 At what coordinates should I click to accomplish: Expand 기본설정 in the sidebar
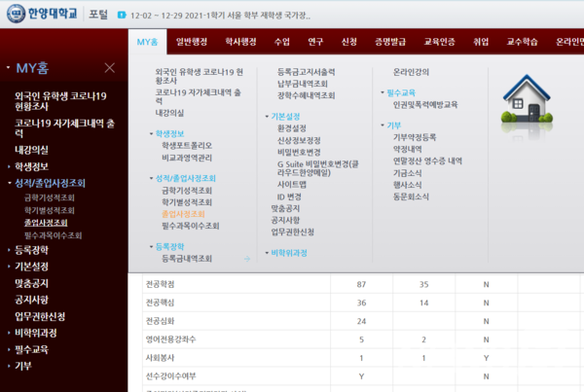tap(31, 267)
